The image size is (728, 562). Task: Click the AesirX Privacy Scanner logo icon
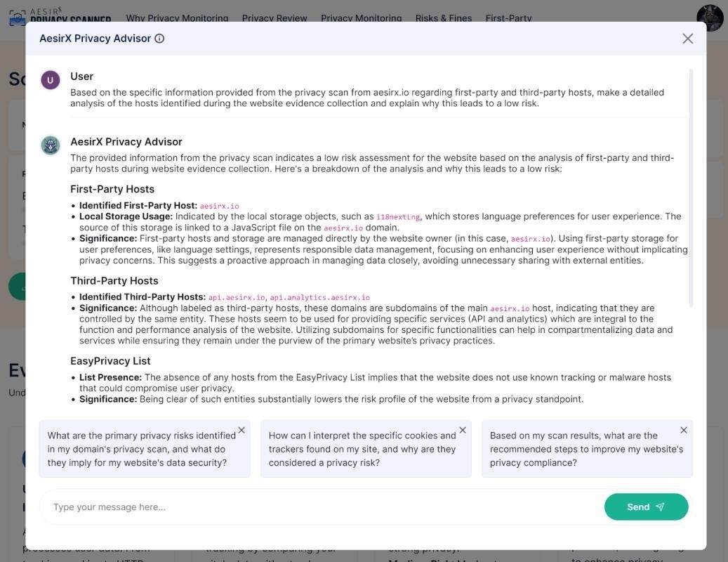coord(15,18)
